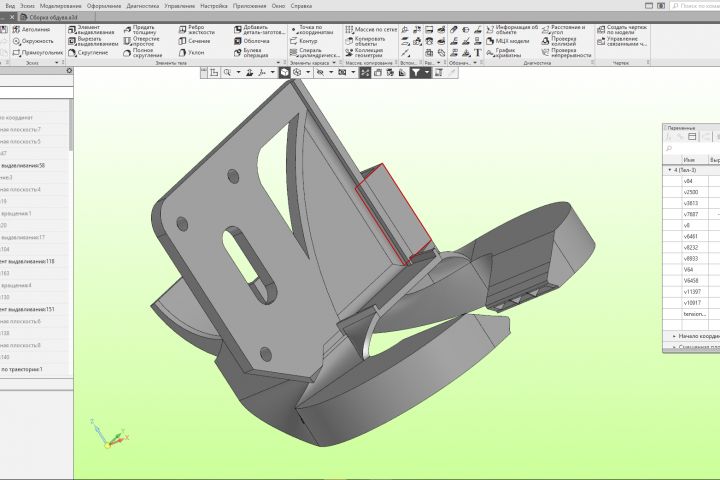Screen dimensions: 720x480
Task: Select the Оболочка shell tool
Action: point(252,41)
